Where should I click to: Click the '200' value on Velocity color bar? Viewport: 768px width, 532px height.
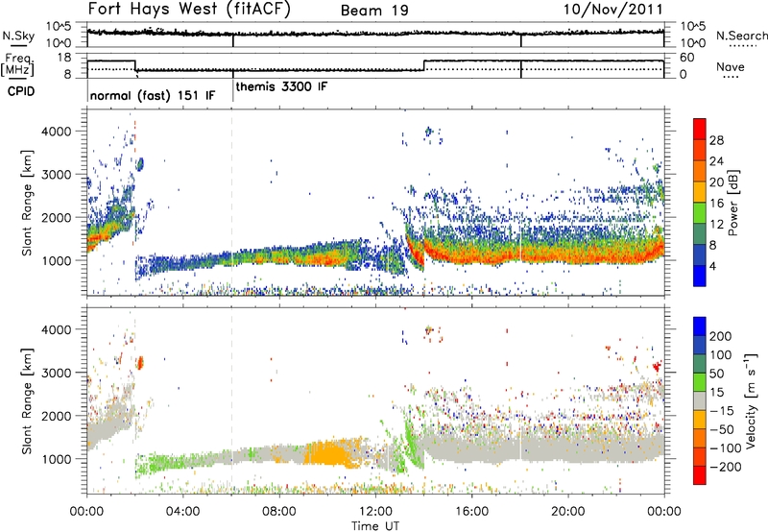click(721, 336)
